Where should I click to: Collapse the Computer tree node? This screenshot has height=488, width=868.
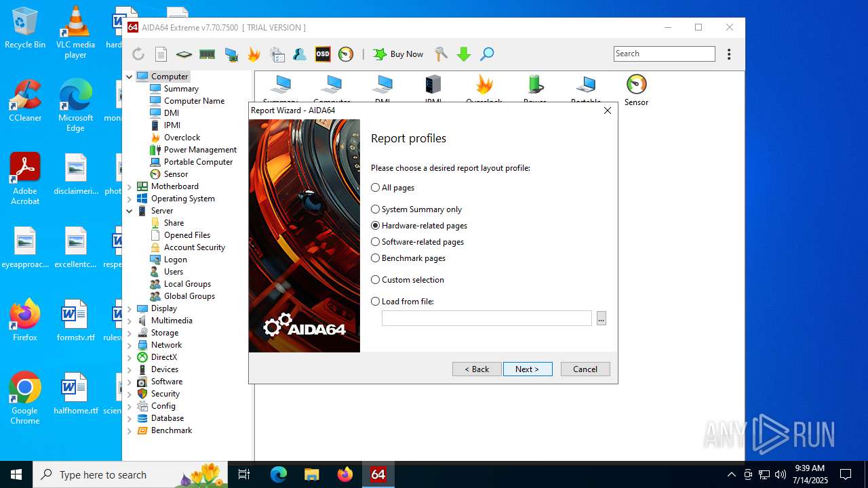(130, 77)
